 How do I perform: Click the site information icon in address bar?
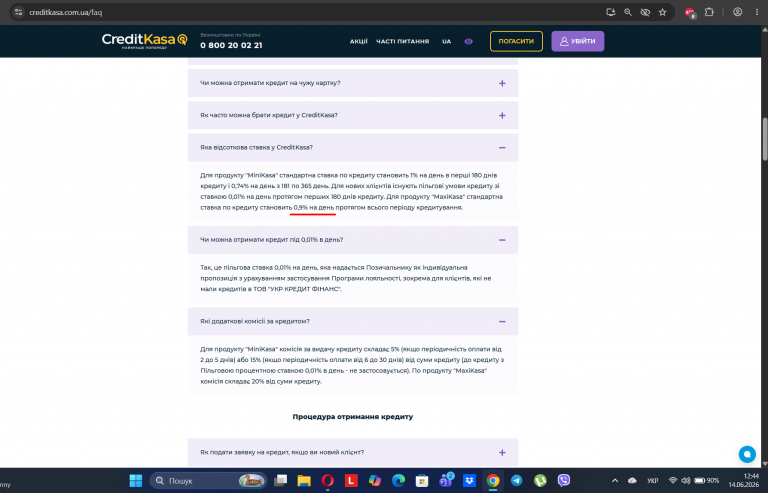click(18, 12)
